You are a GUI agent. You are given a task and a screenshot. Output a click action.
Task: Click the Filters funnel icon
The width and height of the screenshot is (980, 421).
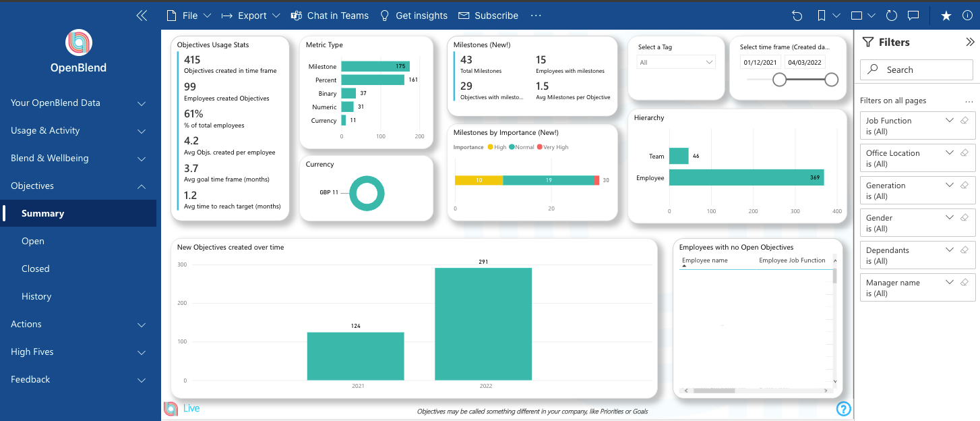click(868, 42)
